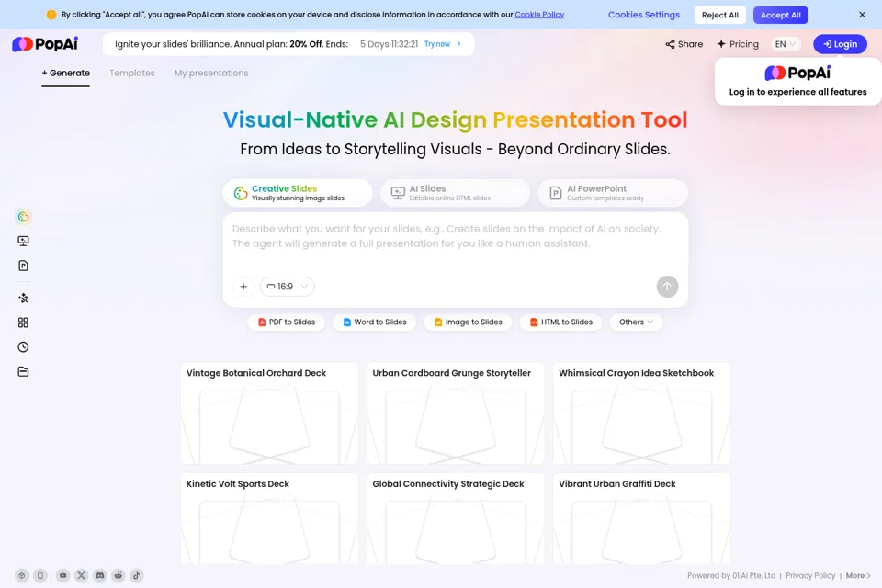Open the Discord icon in the footer
Screen dimensions: 882x588
tap(99, 576)
